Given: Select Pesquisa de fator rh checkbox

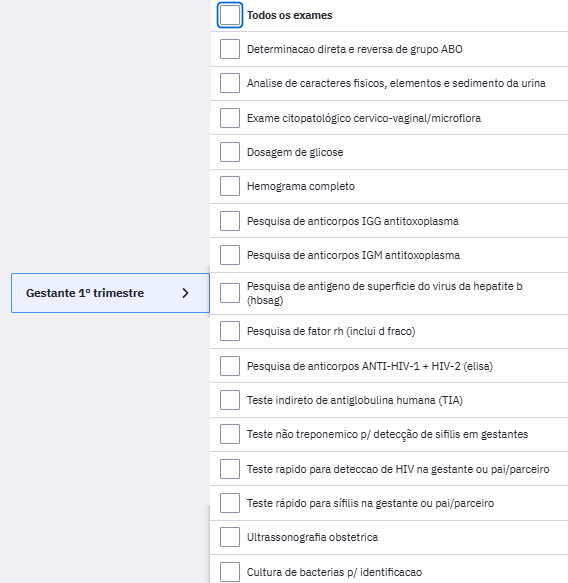Looking at the screenshot, I should pos(230,331).
